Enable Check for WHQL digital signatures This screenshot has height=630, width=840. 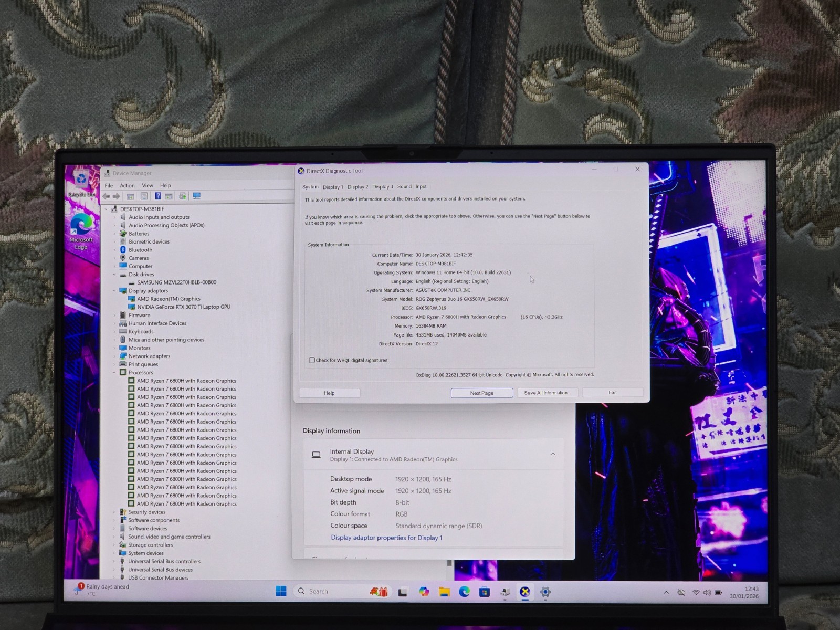click(x=312, y=360)
